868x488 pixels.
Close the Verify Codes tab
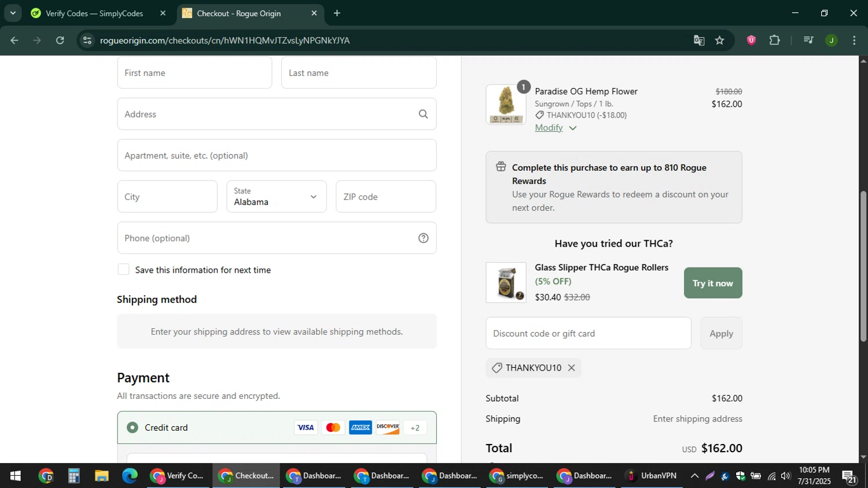click(x=163, y=13)
